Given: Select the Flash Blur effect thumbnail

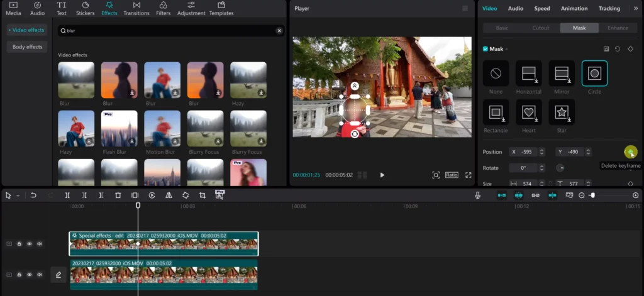Looking at the screenshot, I should [119, 128].
